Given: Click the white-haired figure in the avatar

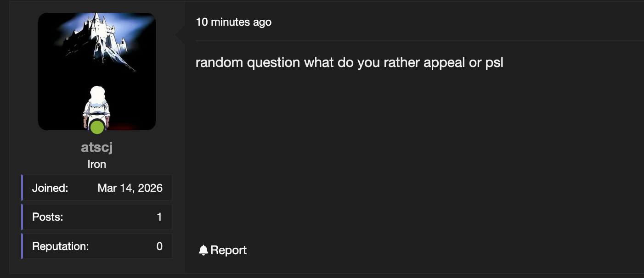Looking at the screenshot, I should (96, 103).
